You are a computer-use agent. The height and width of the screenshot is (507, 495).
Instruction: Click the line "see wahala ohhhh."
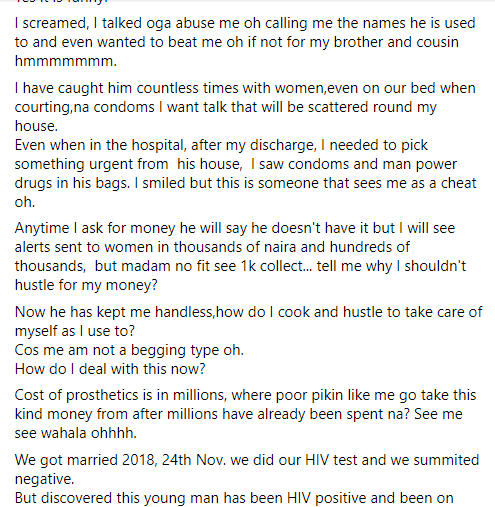pyautogui.click(x=76, y=433)
